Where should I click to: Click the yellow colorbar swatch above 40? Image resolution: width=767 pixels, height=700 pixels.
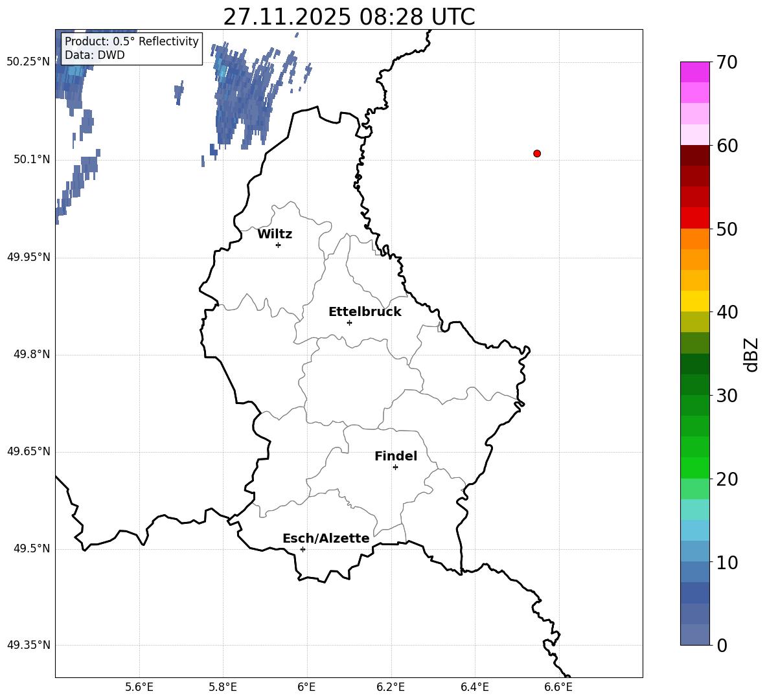pyautogui.click(x=695, y=301)
